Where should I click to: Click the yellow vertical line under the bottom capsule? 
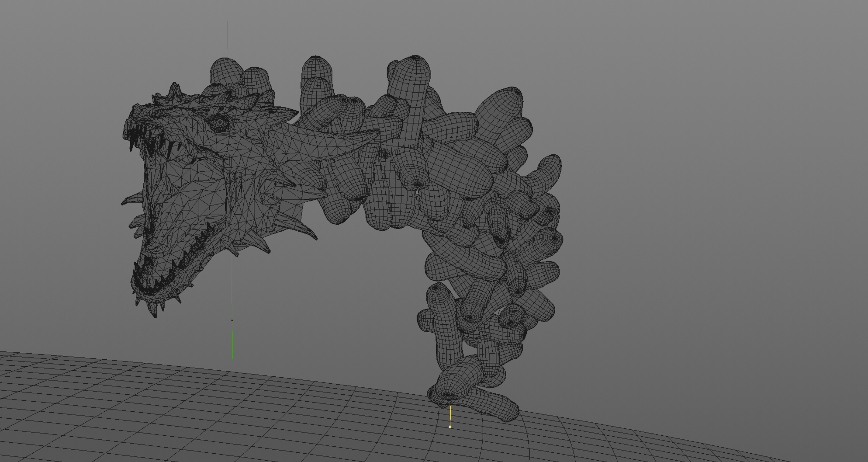[450, 414]
